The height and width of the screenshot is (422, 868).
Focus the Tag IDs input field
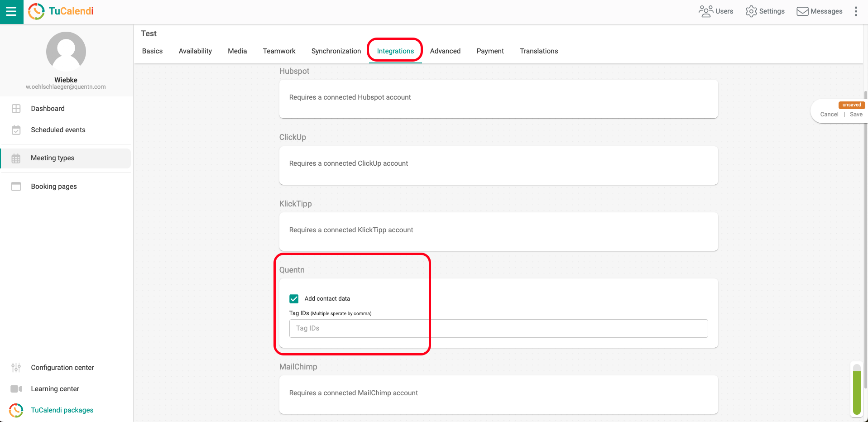[499, 328]
